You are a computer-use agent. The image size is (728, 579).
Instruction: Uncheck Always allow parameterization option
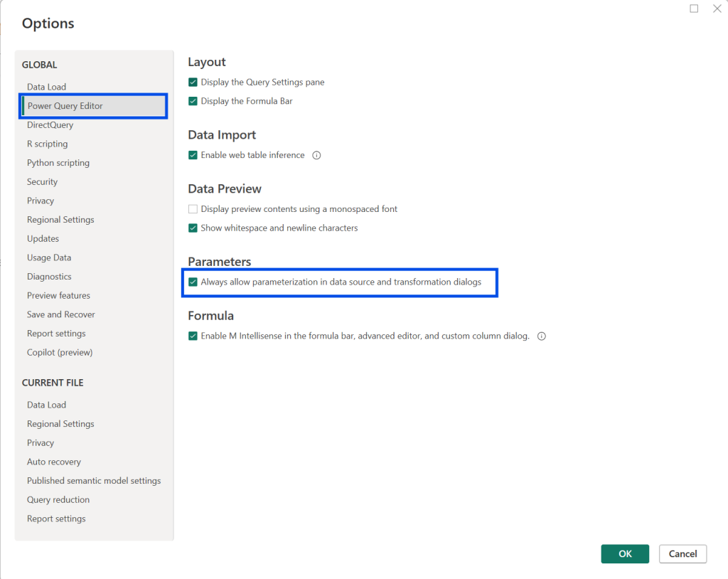click(193, 282)
